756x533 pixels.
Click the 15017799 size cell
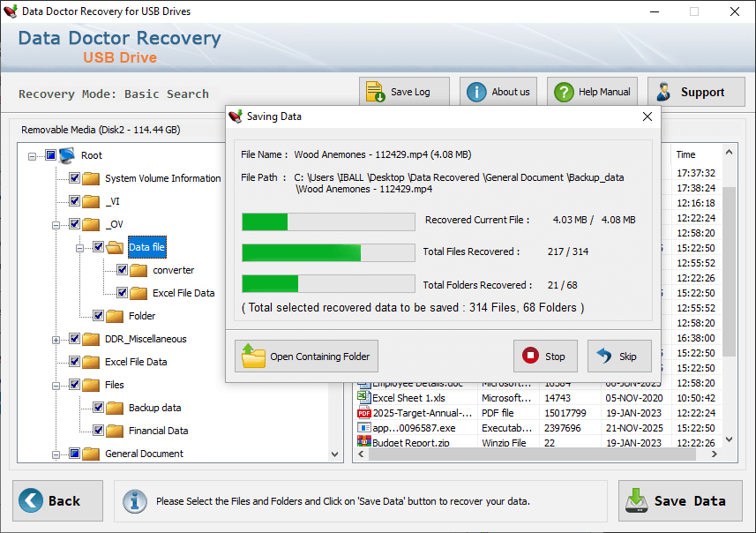click(x=565, y=413)
